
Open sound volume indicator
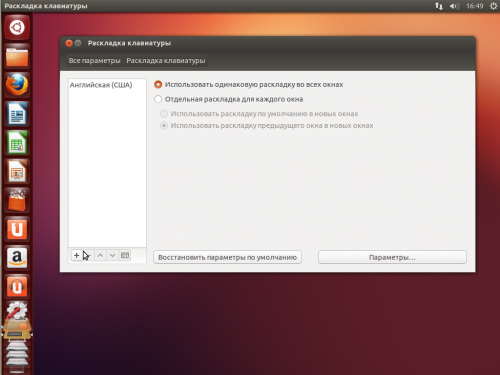pos(454,6)
